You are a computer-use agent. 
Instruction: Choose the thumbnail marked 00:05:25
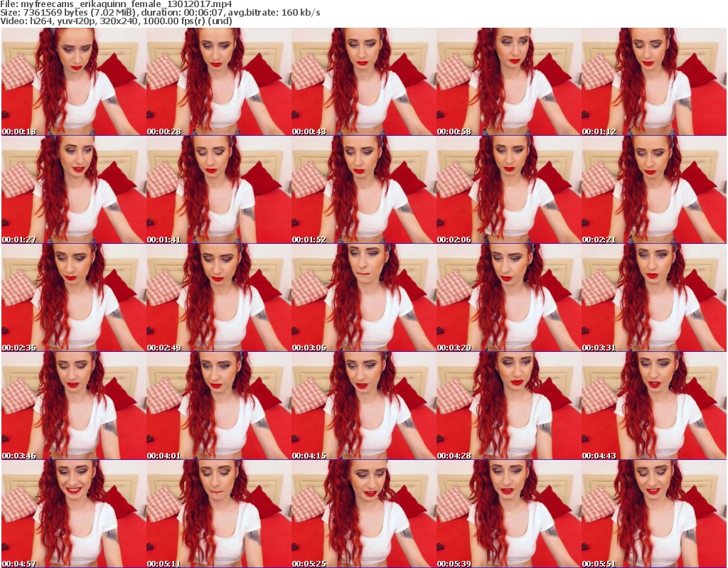pos(363,514)
